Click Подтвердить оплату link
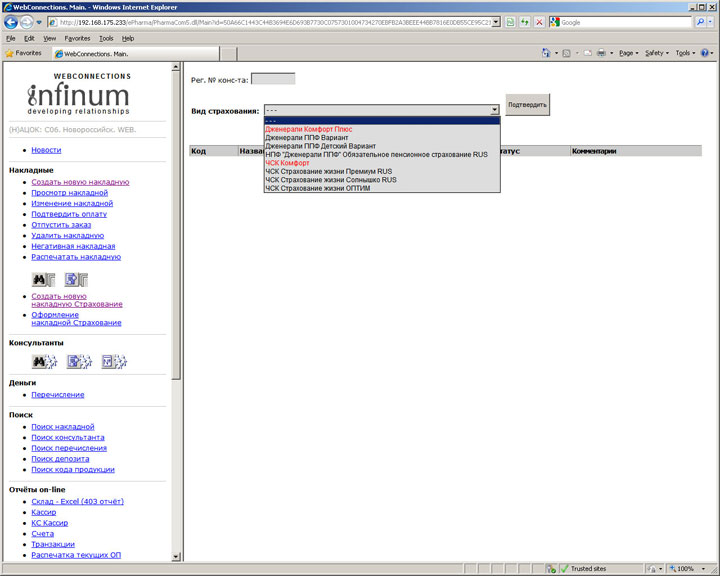 coord(69,214)
